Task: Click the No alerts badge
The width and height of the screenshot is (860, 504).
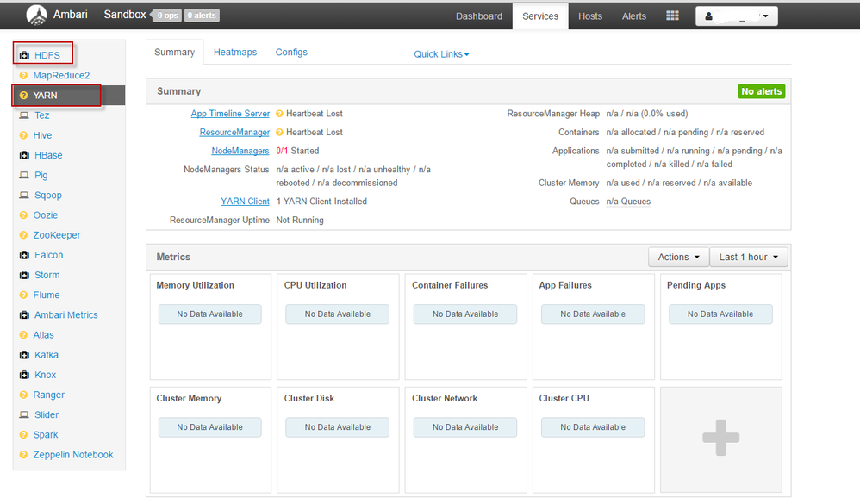Action: tap(761, 91)
